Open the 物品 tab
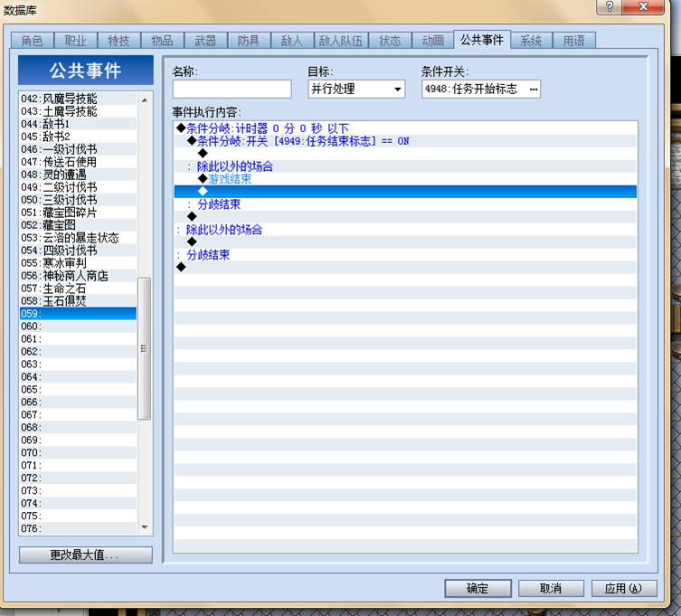 coord(162,41)
